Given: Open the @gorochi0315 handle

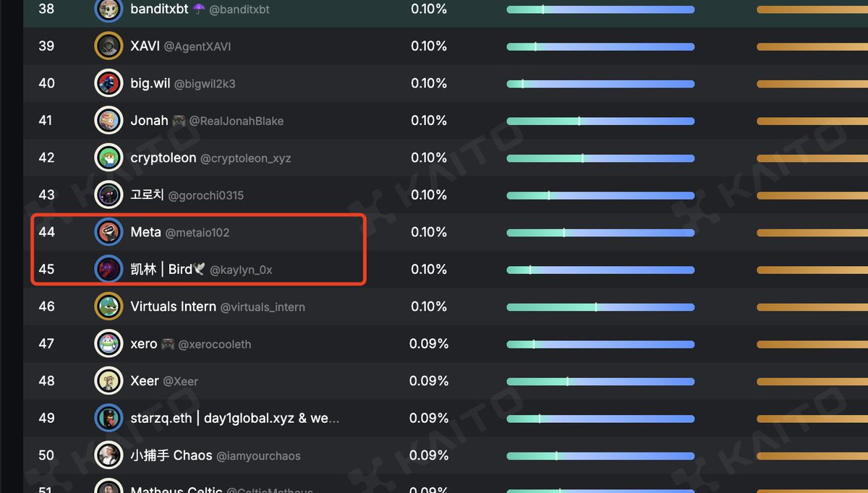Looking at the screenshot, I should tap(206, 195).
